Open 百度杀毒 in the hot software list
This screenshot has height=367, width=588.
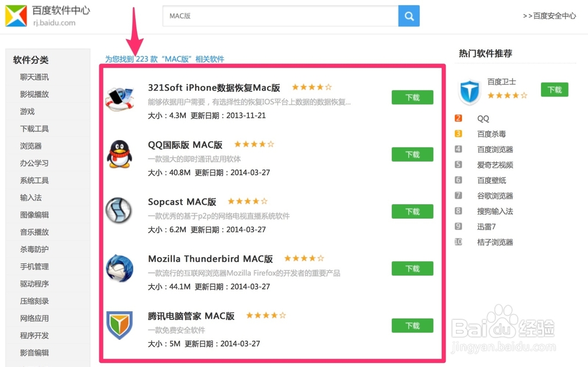(x=492, y=134)
